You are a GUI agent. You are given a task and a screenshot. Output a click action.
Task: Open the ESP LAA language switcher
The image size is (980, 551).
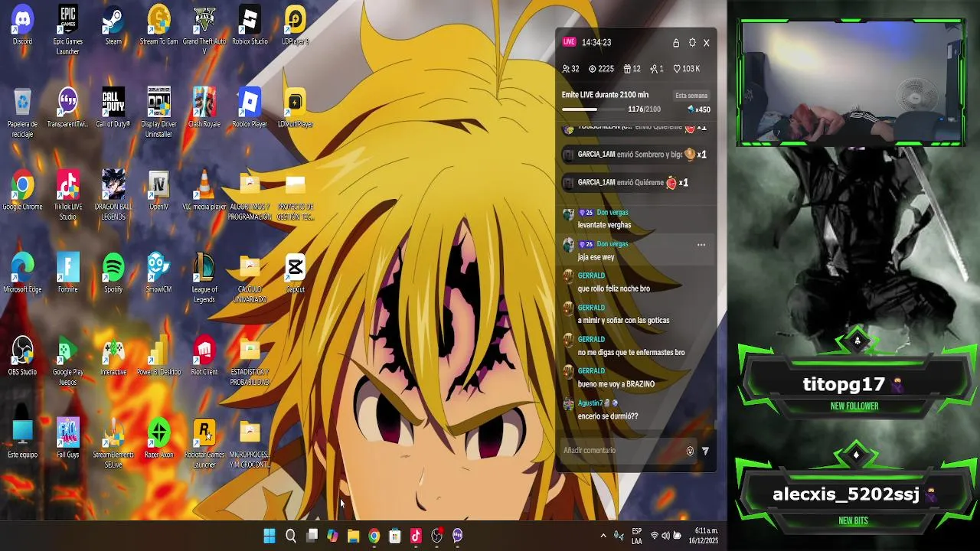[x=636, y=536]
